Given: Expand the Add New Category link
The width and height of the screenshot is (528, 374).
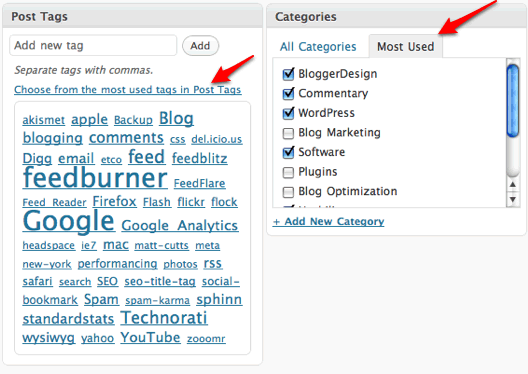Looking at the screenshot, I should (x=328, y=221).
